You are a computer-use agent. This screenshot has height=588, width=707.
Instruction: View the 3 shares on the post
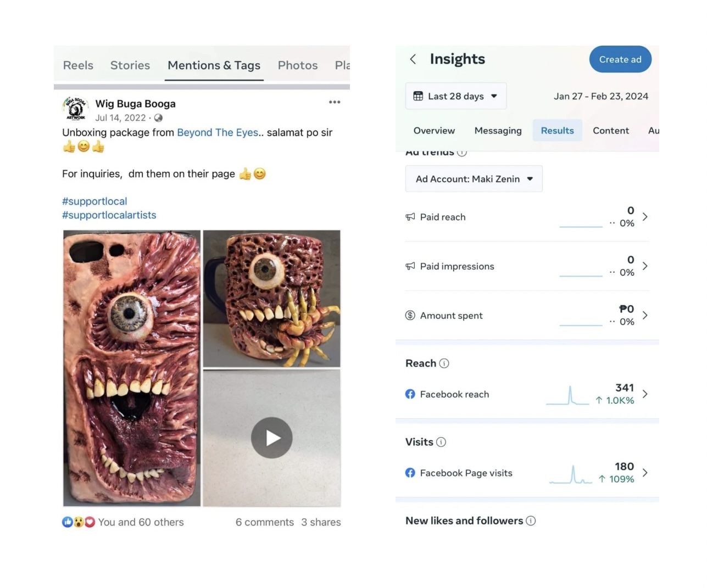321,522
